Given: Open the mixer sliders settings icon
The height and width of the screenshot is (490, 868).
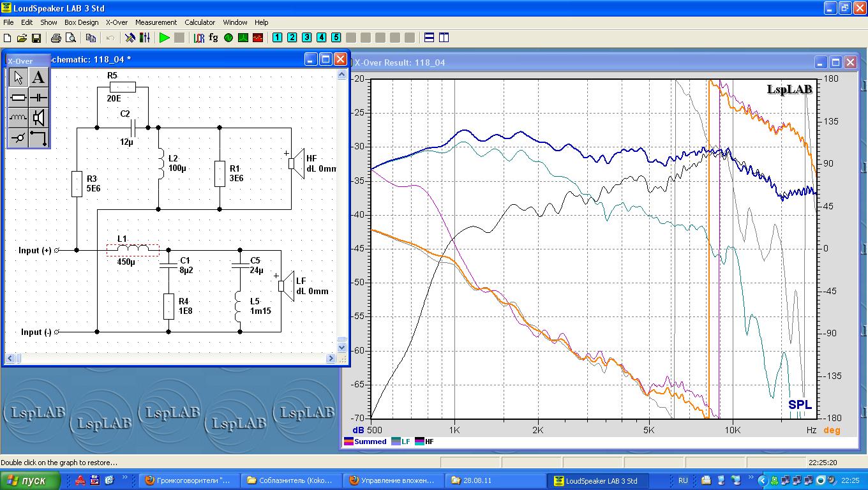Looking at the screenshot, I should click(x=144, y=38).
